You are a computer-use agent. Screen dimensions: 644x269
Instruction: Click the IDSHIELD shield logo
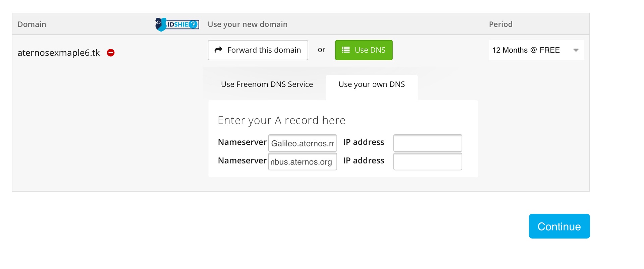coord(161,24)
